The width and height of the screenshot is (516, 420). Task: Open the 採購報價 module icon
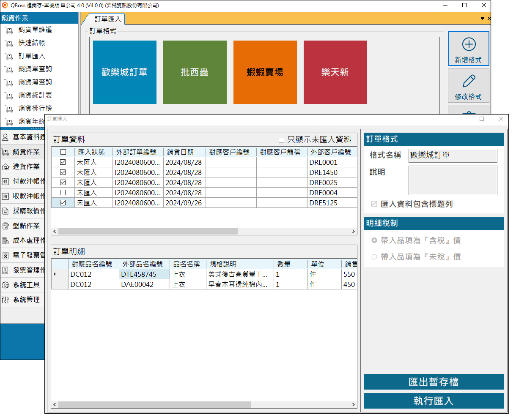(5, 211)
